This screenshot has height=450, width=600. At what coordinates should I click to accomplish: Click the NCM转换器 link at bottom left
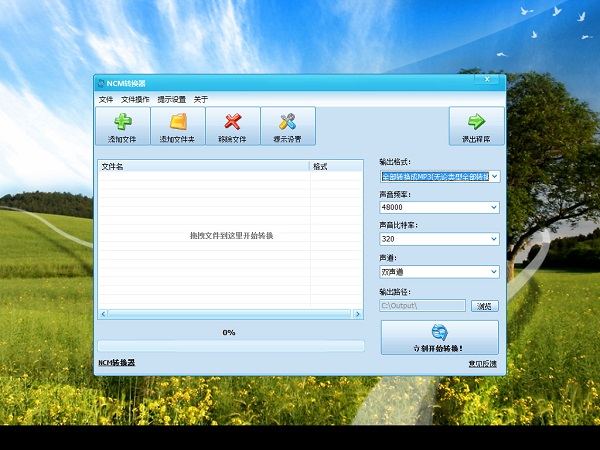tap(116, 362)
